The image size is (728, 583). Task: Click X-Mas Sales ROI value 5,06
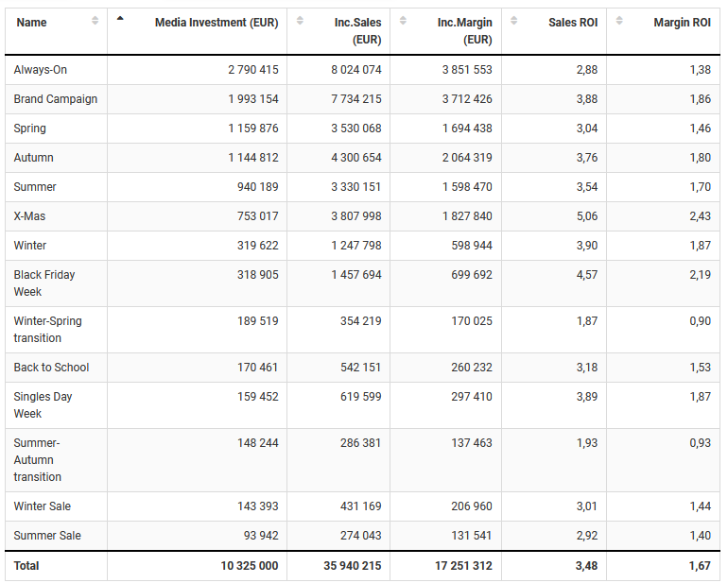[586, 216]
